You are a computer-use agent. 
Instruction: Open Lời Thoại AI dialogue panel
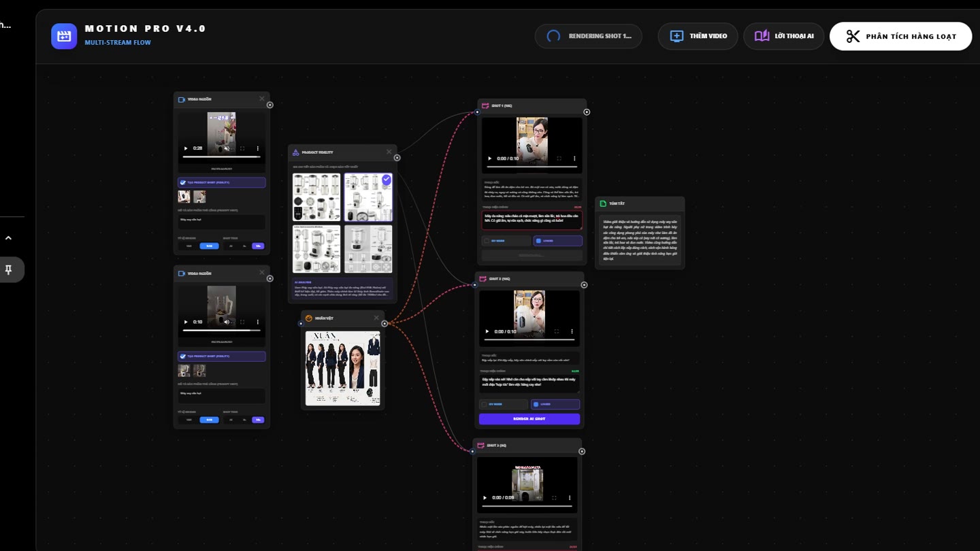[784, 36]
